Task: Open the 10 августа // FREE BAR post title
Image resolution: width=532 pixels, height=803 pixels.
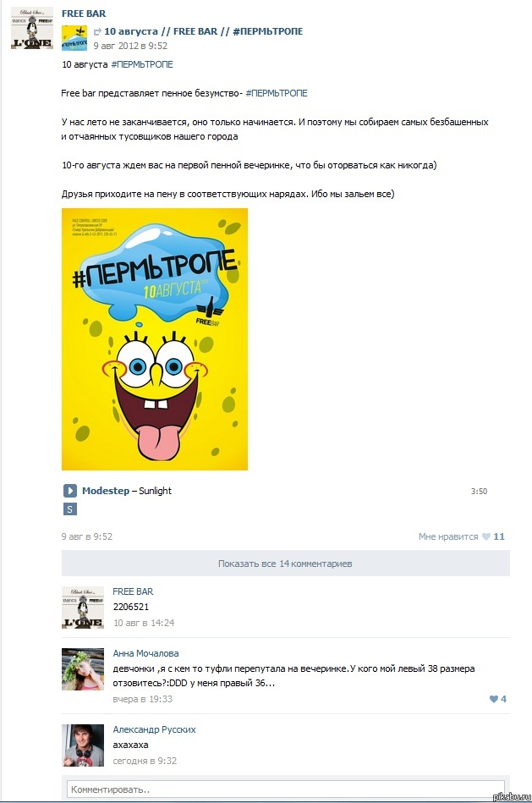Action: tap(203, 31)
